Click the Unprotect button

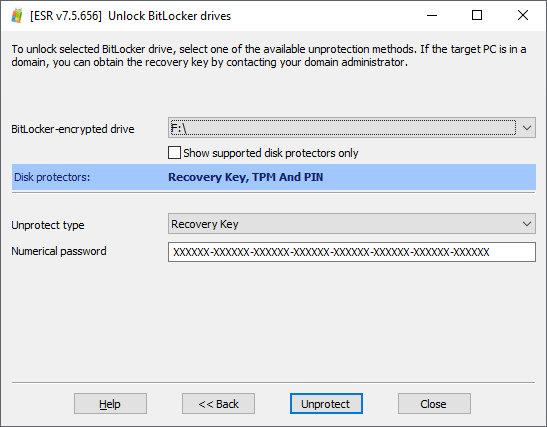tap(326, 404)
